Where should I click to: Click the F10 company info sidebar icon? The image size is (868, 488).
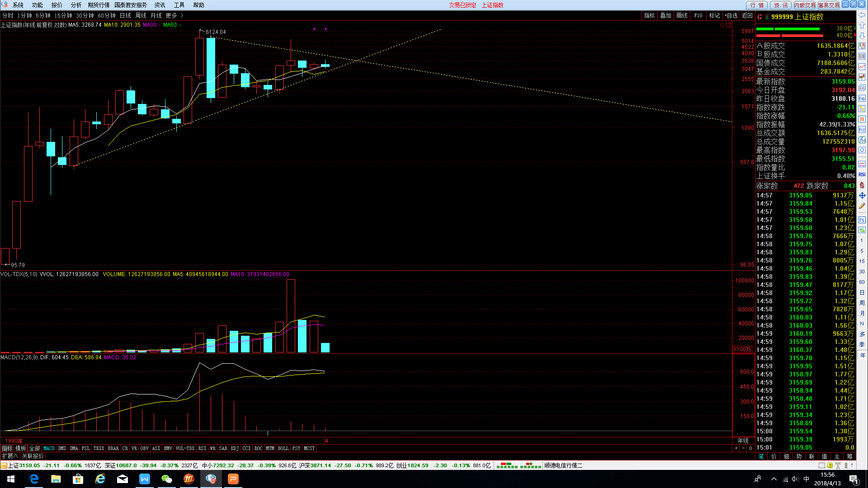[x=862, y=99]
